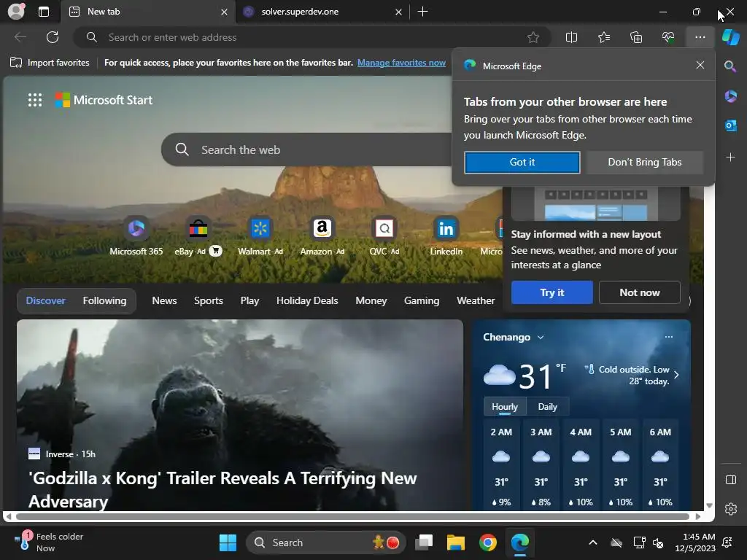This screenshot has height=560, width=747.
Task: Refresh the page with reload icon
Action: click(x=53, y=37)
